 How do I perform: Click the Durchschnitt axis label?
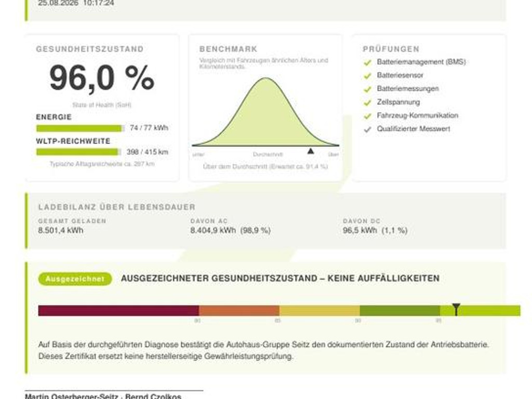(x=268, y=154)
